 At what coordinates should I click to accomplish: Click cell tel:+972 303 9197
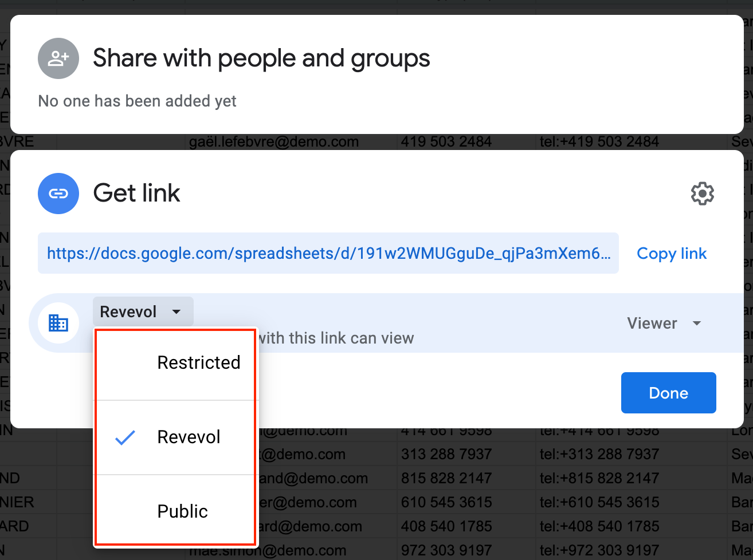[599, 551]
